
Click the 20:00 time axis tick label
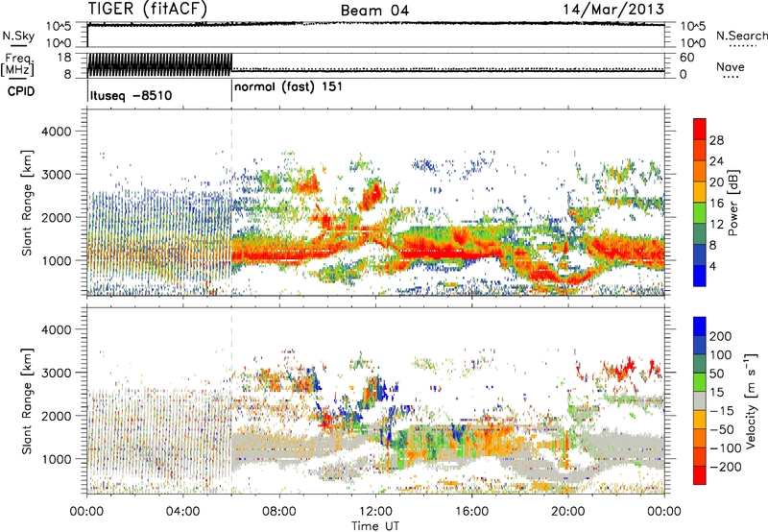(568, 512)
